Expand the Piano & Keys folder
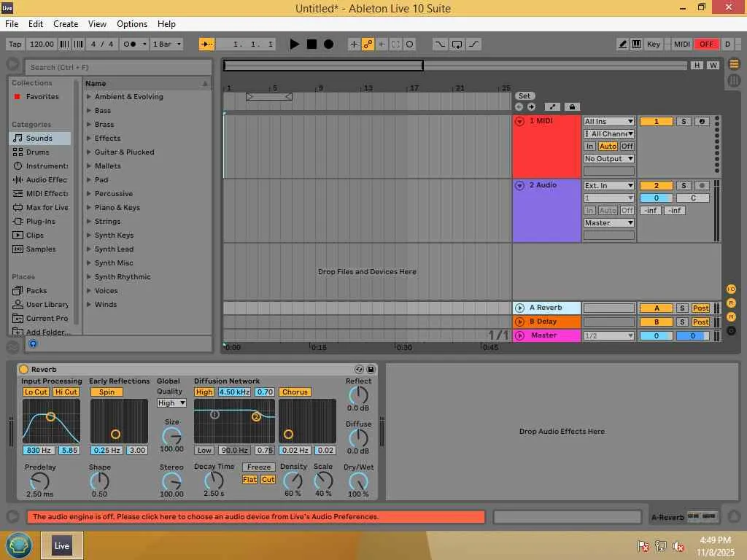Image resolution: width=747 pixels, height=560 pixels. (x=88, y=208)
